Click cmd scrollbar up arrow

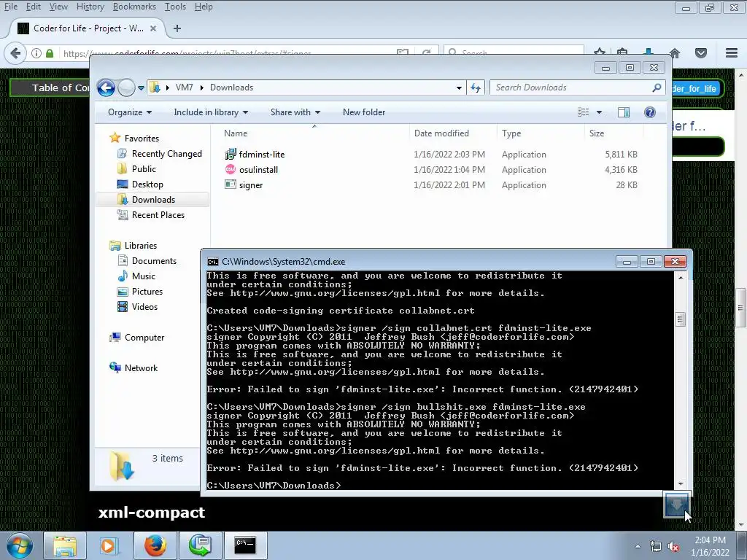point(681,277)
